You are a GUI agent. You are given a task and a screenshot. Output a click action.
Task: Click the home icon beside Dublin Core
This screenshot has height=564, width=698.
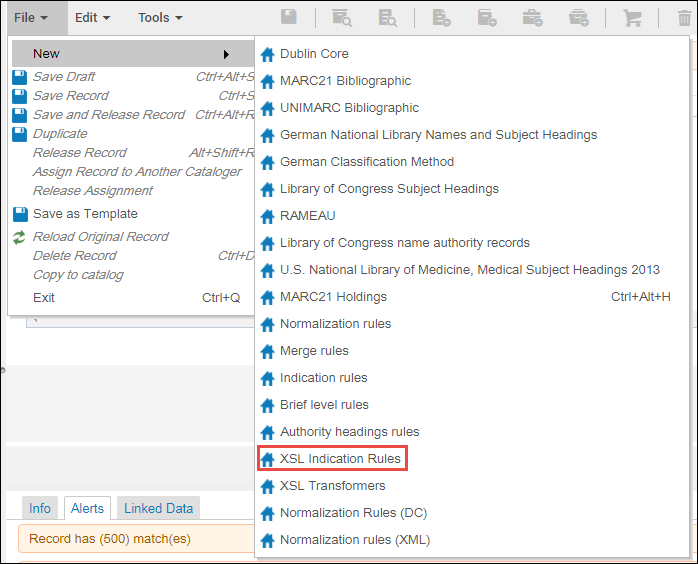pyautogui.click(x=267, y=54)
